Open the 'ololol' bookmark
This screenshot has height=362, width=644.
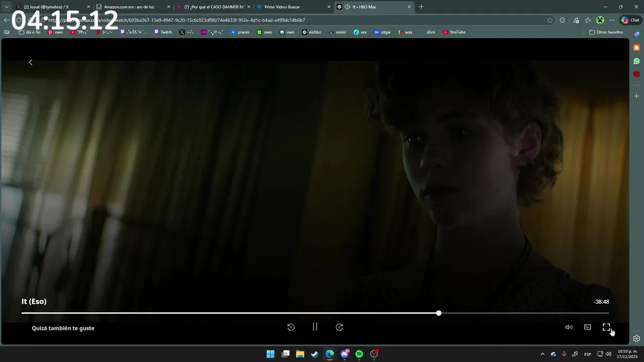pos(338,32)
